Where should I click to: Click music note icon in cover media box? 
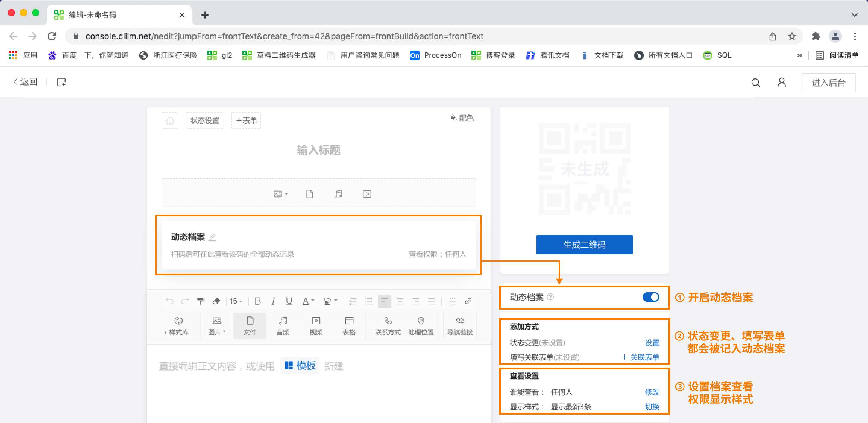coord(338,194)
